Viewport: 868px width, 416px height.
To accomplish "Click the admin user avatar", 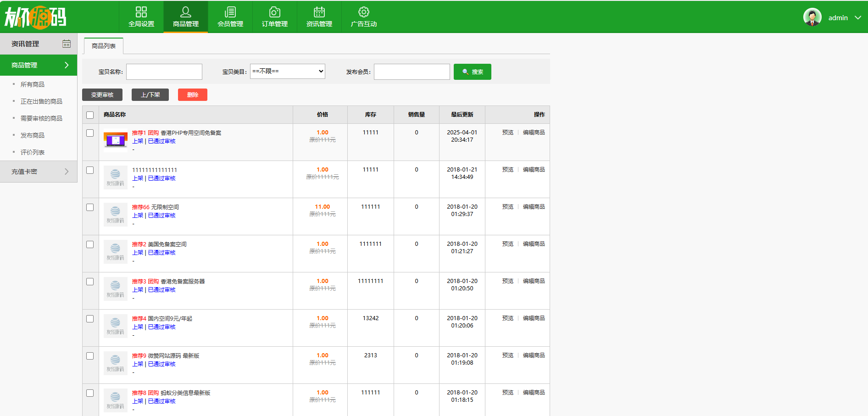I will [812, 17].
